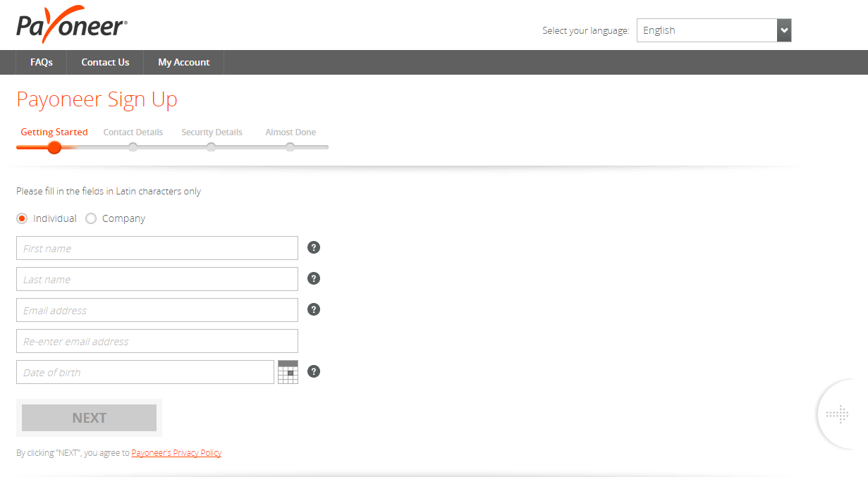Select the Individual account type
This screenshot has height=477, width=868.
pyautogui.click(x=22, y=218)
